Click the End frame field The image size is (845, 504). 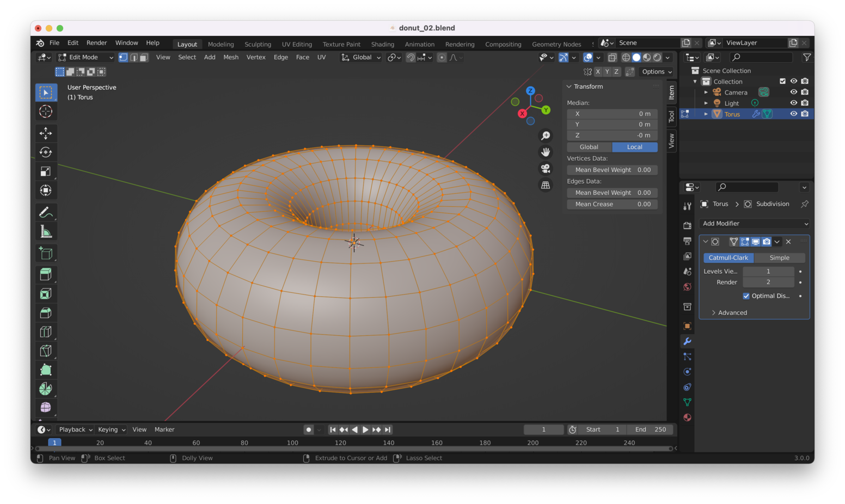(650, 429)
